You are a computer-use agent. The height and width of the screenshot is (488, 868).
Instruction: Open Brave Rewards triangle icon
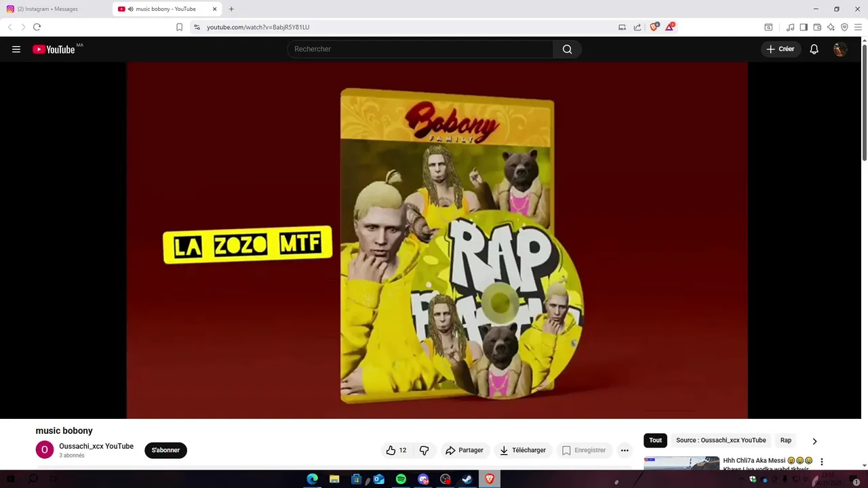(x=670, y=27)
